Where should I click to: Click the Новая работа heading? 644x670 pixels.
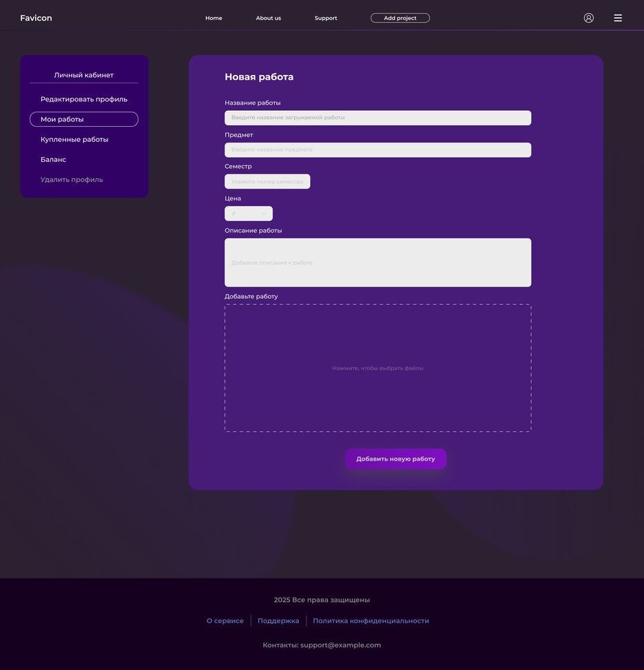tap(259, 77)
